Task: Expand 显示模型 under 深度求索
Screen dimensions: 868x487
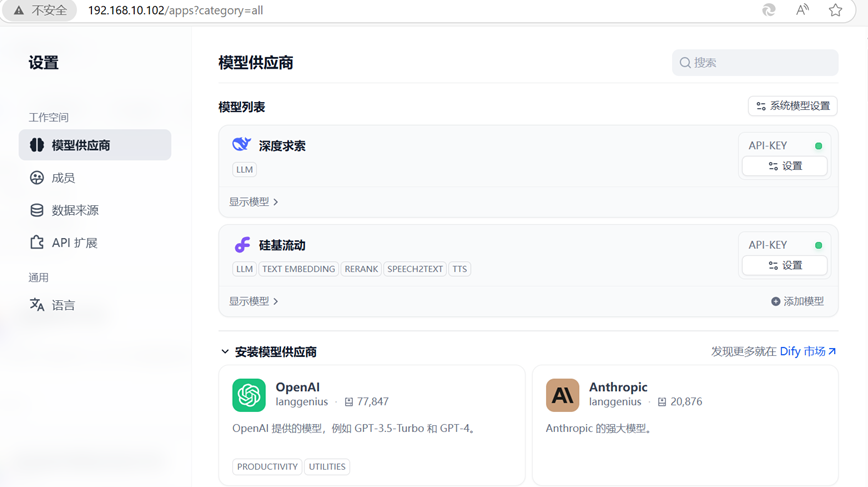Action: coord(254,202)
